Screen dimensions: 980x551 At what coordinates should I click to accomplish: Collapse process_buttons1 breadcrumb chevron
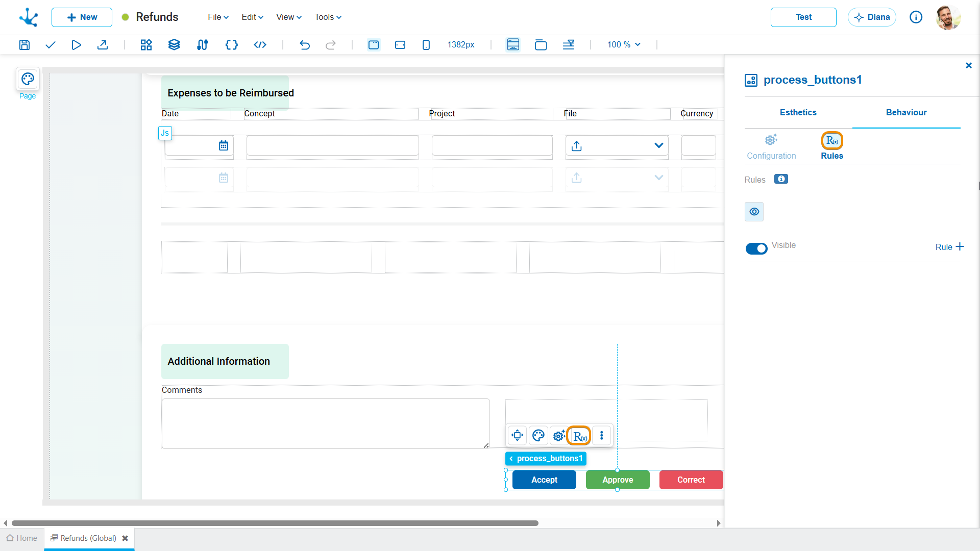click(x=511, y=459)
